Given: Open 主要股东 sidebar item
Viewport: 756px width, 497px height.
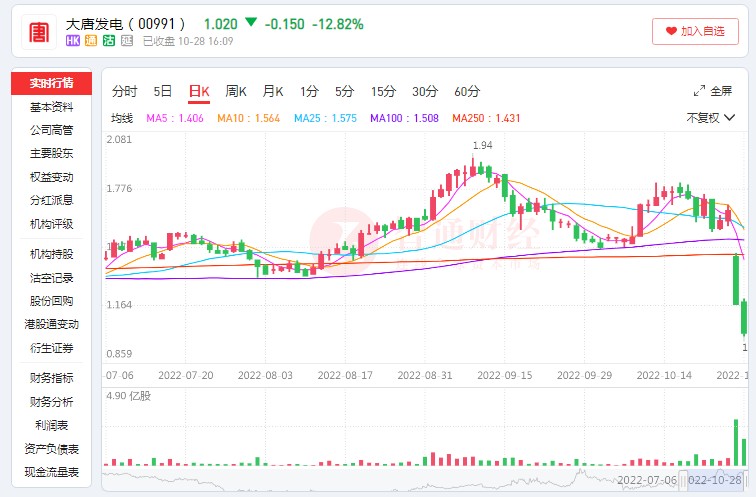Looking at the screenshot, I should coord(51,153).
